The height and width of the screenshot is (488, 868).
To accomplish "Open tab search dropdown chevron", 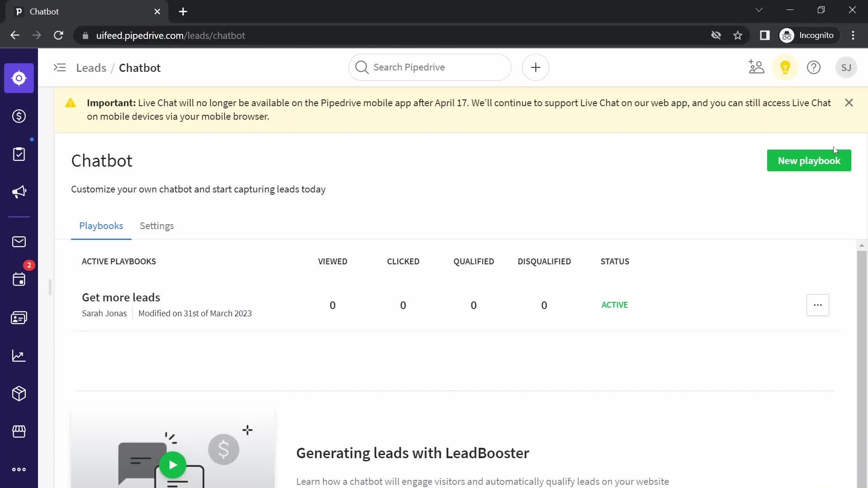I will coord(759,10).
